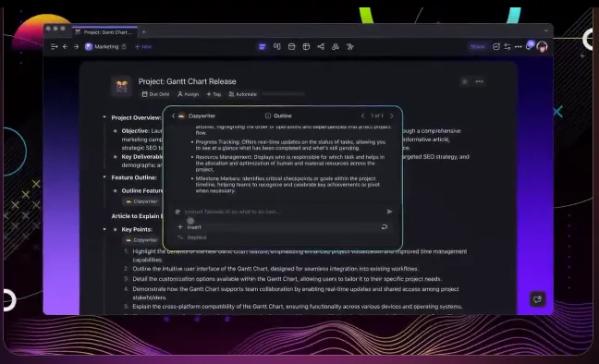Collapse the Feature Outline section
The image size is (599, 364).
pyautogui.click(x=104, y=176)
